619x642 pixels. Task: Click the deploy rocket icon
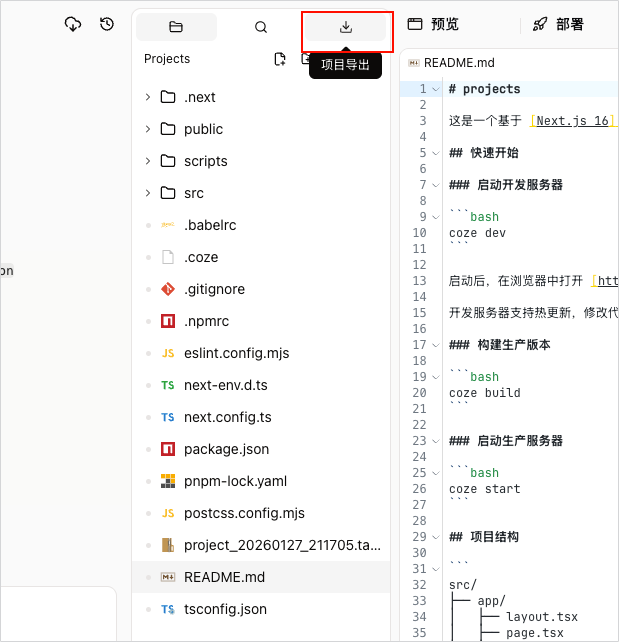pyautogui.click(x=540, y=24)
